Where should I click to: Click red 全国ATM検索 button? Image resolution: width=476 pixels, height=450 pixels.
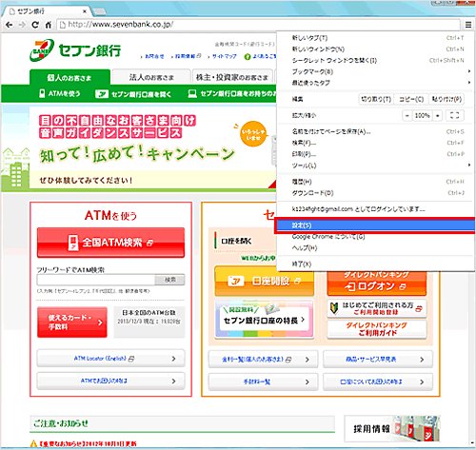click(x=110, y=243)
